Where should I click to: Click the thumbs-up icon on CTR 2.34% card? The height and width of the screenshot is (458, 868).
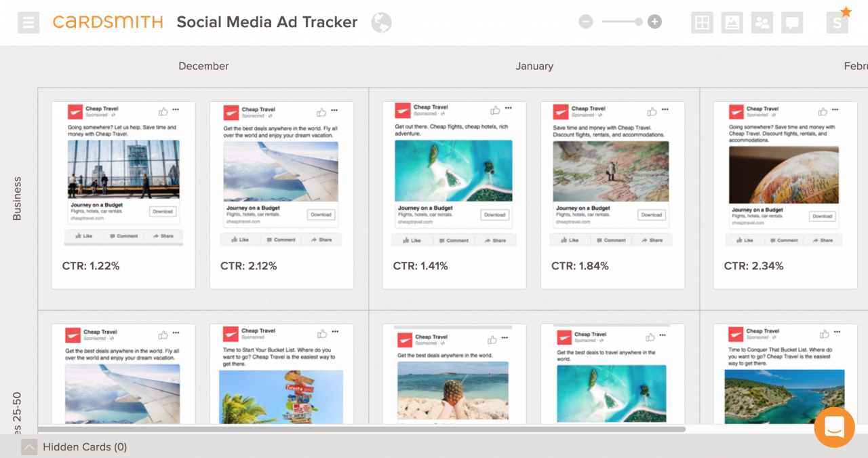[x=823, y=111]
